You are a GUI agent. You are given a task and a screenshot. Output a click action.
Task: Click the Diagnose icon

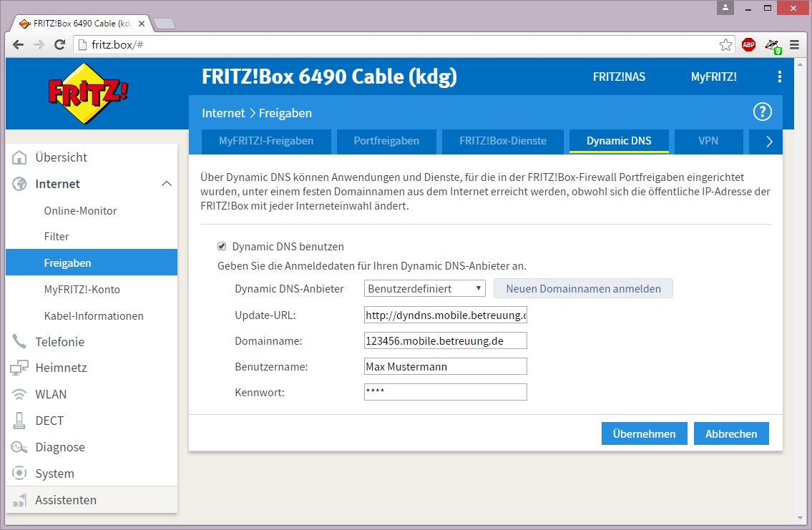(19, 447)
